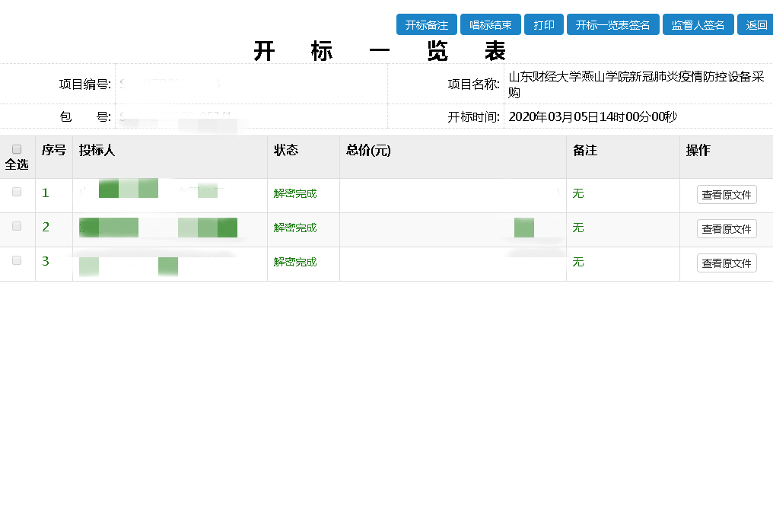View original file for bidder 1

tap(726, 195)
